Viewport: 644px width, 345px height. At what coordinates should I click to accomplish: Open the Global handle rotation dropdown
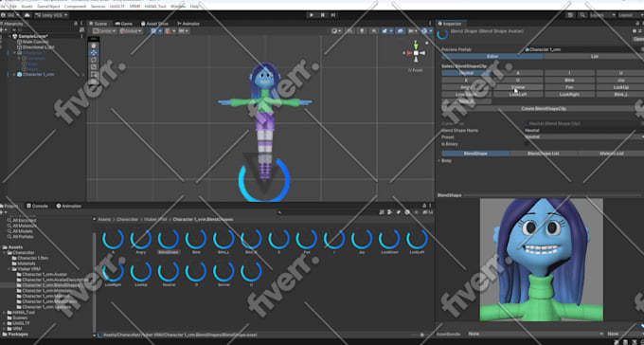131,31
